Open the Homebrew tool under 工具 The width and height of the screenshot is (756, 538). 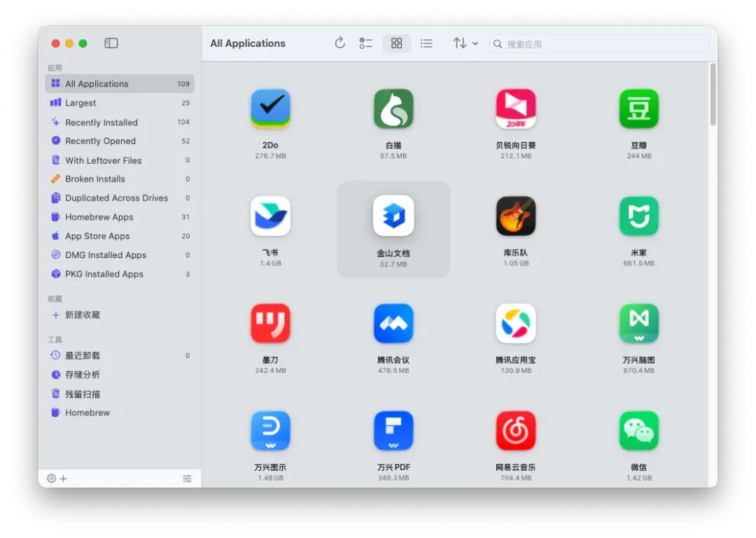[120, 413]
